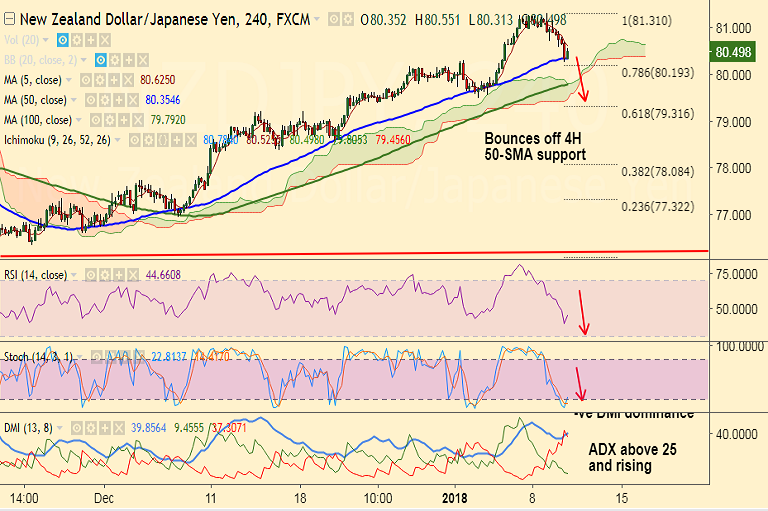768x511 pixels.
Task: Click plus icon on DMI row
Action: 105,428
